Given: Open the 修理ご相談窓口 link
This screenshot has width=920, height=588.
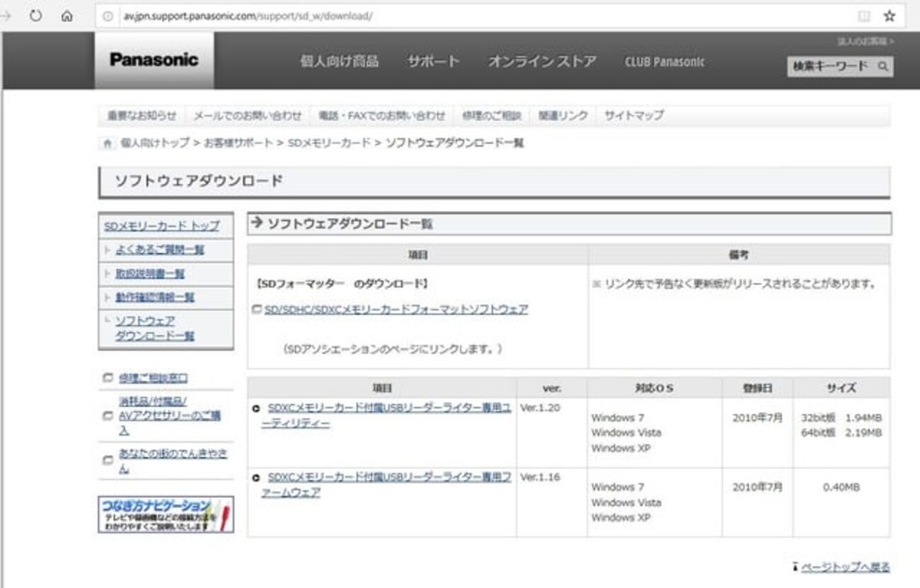Looking at the screenshot, I should (x=153, y=378).
